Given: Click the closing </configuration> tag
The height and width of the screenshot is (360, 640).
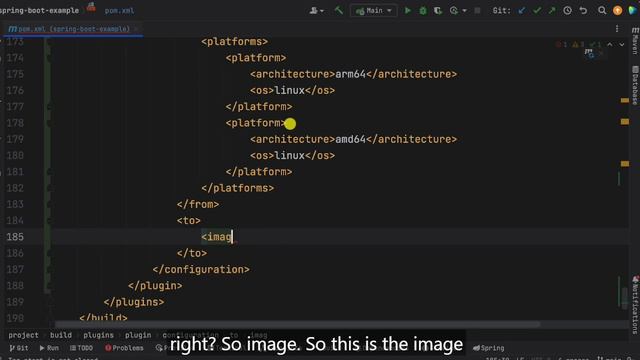Looking at the screenshot, I should [201, 270].
